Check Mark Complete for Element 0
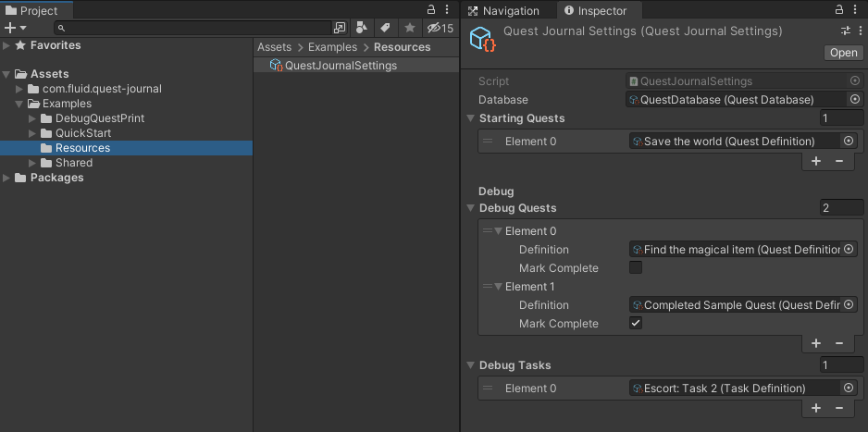Viewport: 868px width, 432px height. point(636,267)
